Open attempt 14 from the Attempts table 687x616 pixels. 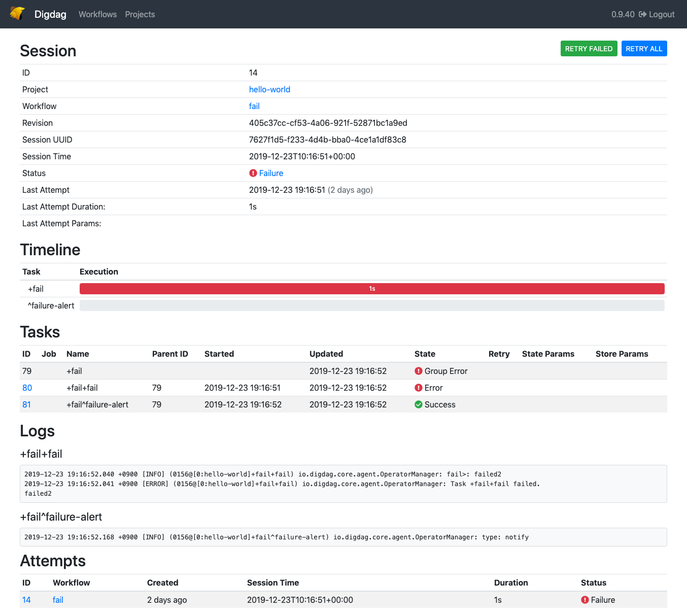coord(26,600)
